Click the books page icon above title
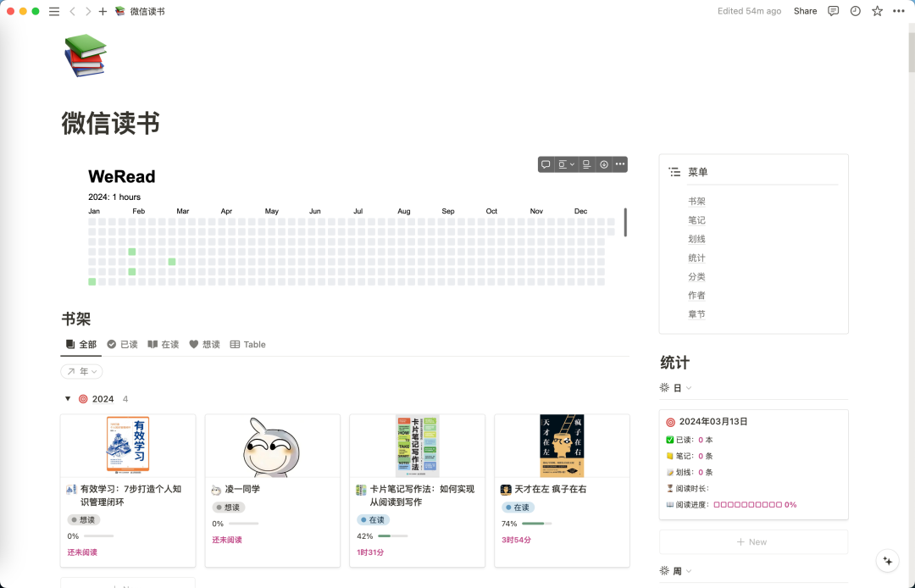Screen dimensions: 915x588 coord(86,55)
